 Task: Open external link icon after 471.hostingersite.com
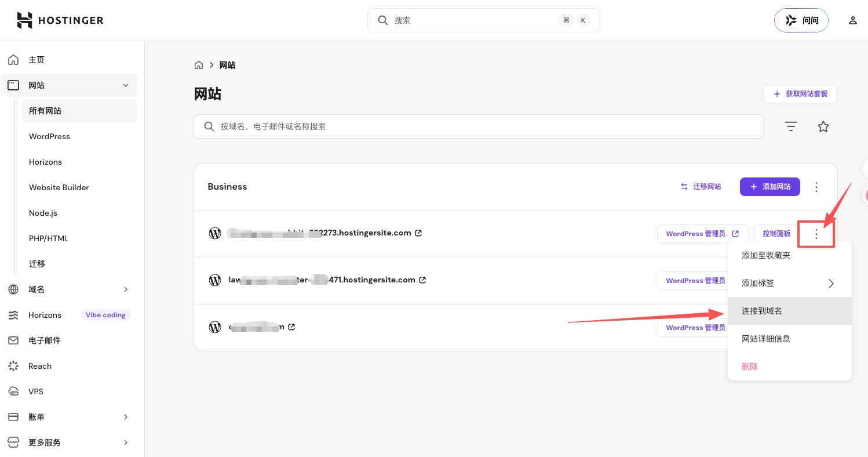(x=422, y=280)
